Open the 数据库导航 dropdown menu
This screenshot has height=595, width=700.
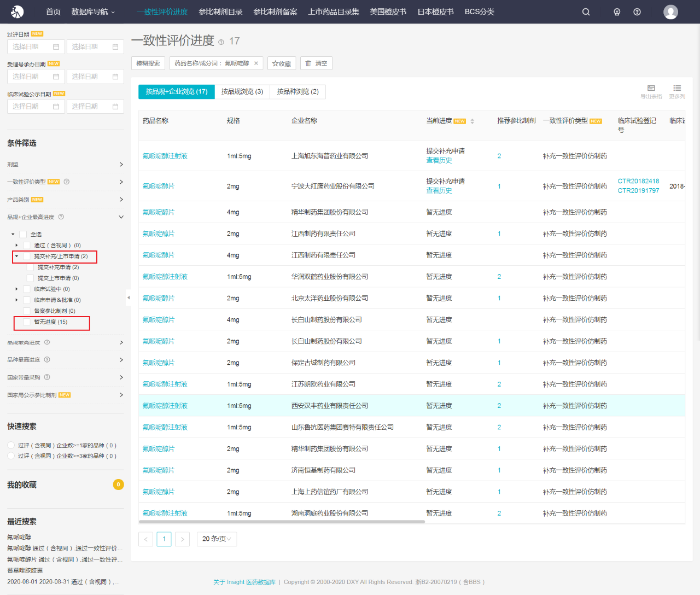93,11
